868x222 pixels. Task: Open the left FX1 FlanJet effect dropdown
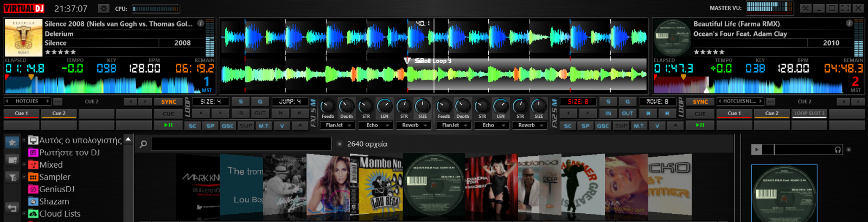337,125
